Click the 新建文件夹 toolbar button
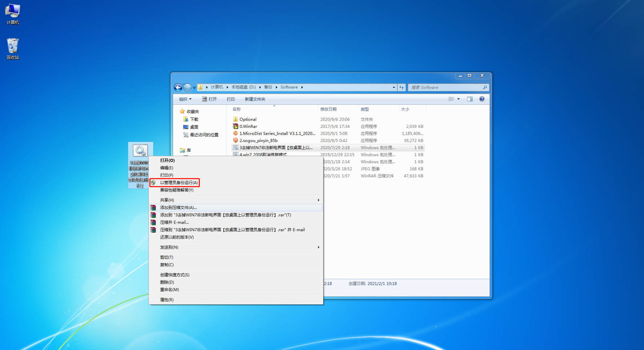644x350 pixels. [x=255, y=99]
